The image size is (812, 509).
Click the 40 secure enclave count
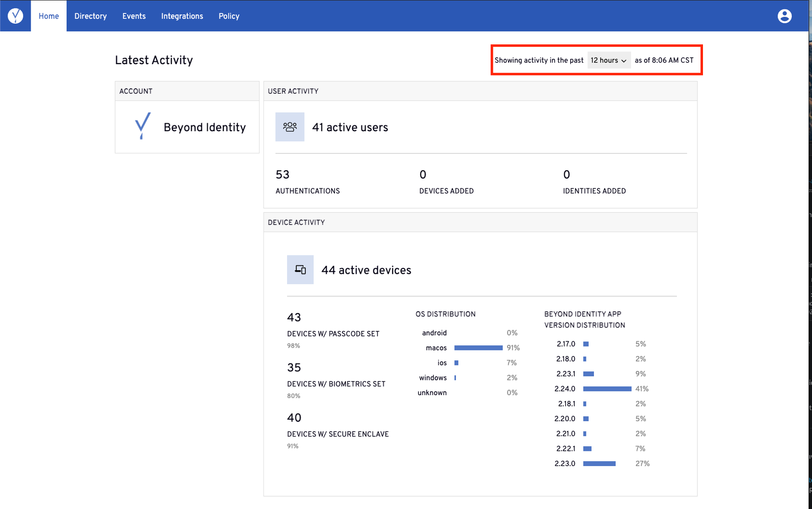tap(294, 418)
